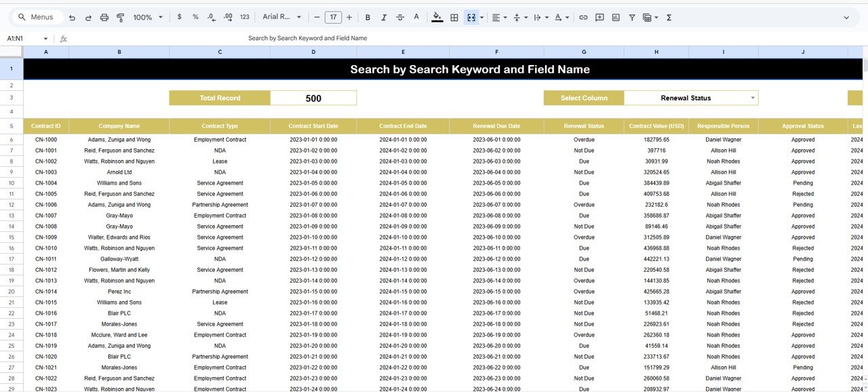The image size is (868, 392).
Task: Open the Select Column Renewal Status dropdown
Action: (752, 98)
